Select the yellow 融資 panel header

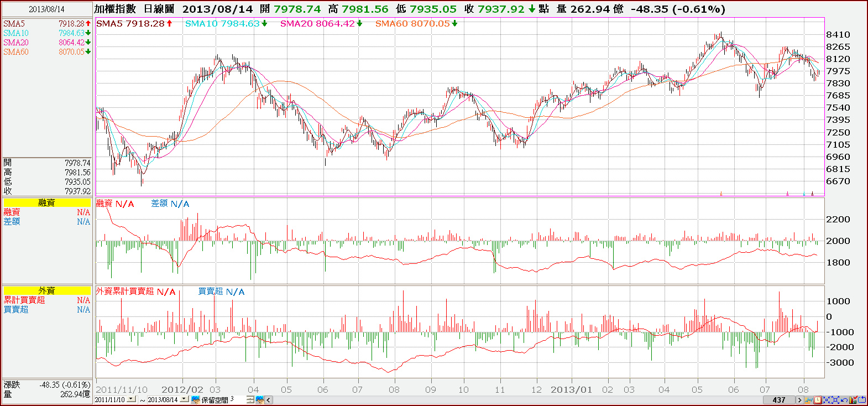coord(46,202)
